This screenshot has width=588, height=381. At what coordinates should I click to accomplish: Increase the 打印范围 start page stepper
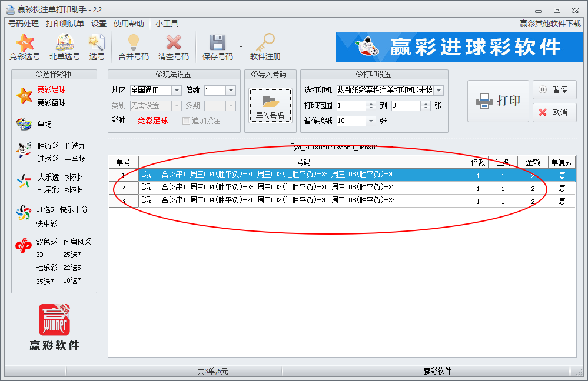[370, 103]
